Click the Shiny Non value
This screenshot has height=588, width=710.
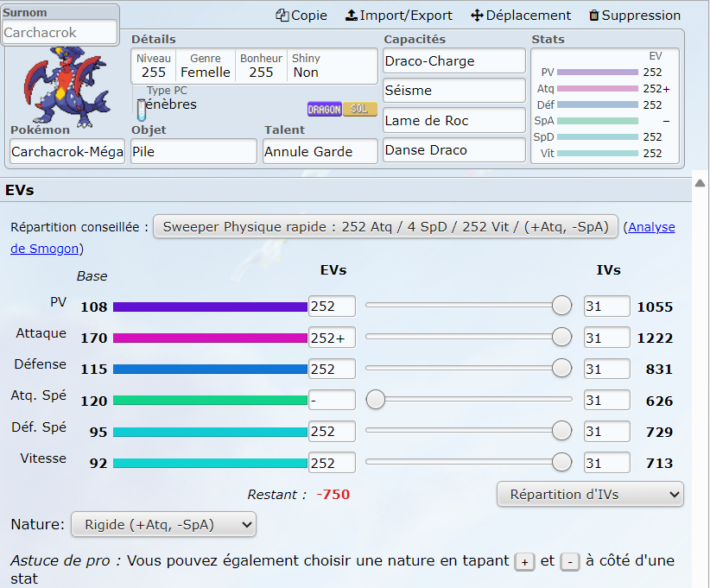click(306, 73)
